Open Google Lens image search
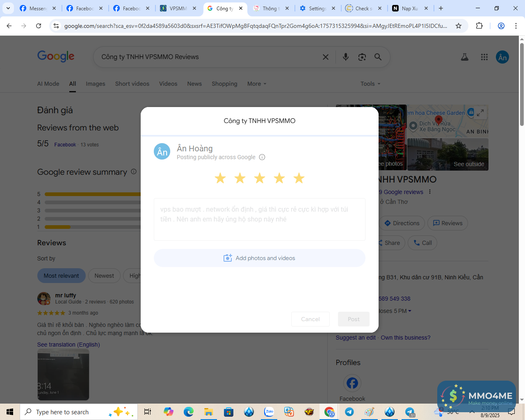The width and height of the screenshot is (525, 420). coord(362,57)
